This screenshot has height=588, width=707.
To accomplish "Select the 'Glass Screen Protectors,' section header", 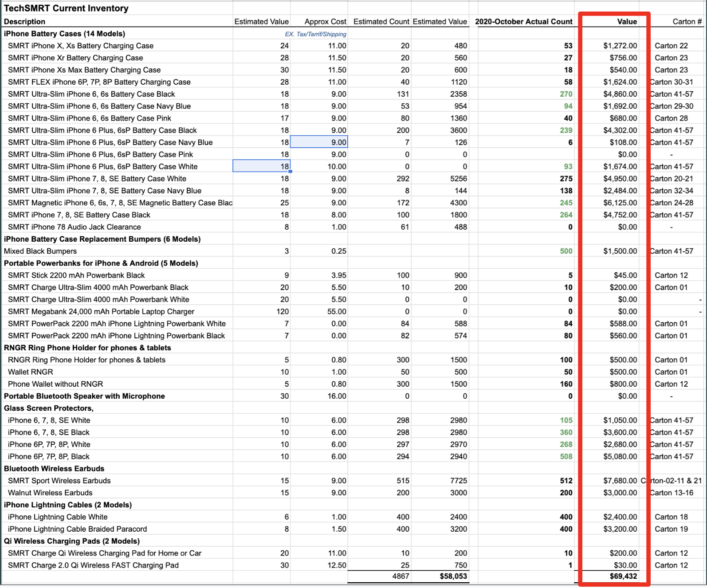I will pos(48,408).
